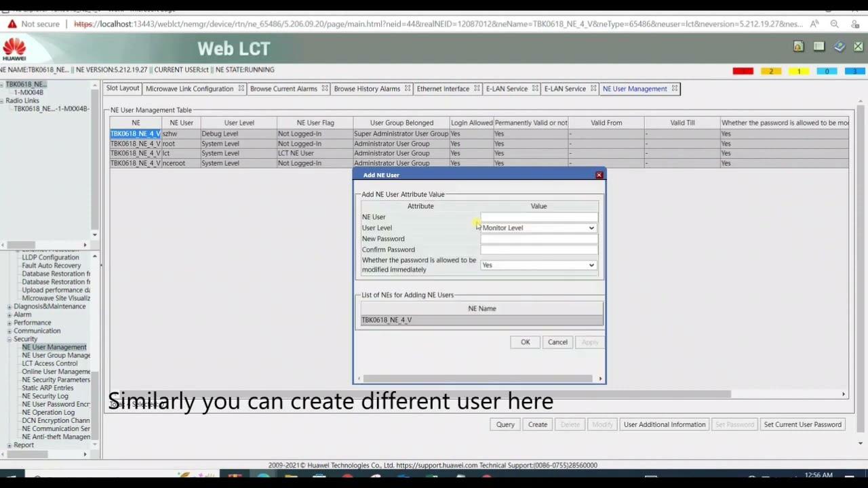The width and height of the screenshot is (868, 488).
Task: Click Cancel in Add NE User dialog
Action: point(557,342)
